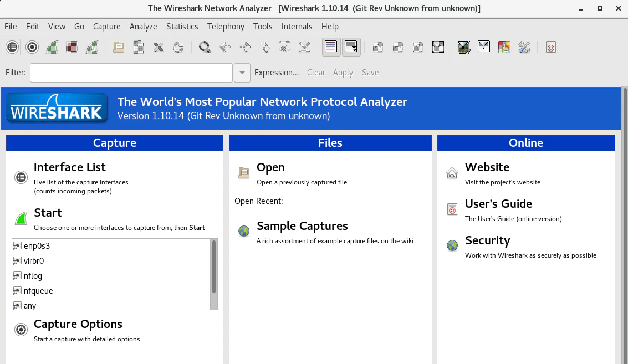The height and width of the screenshot is (364, 628).
Task: Click Start in the Capture panel
Action: (48, 213)
